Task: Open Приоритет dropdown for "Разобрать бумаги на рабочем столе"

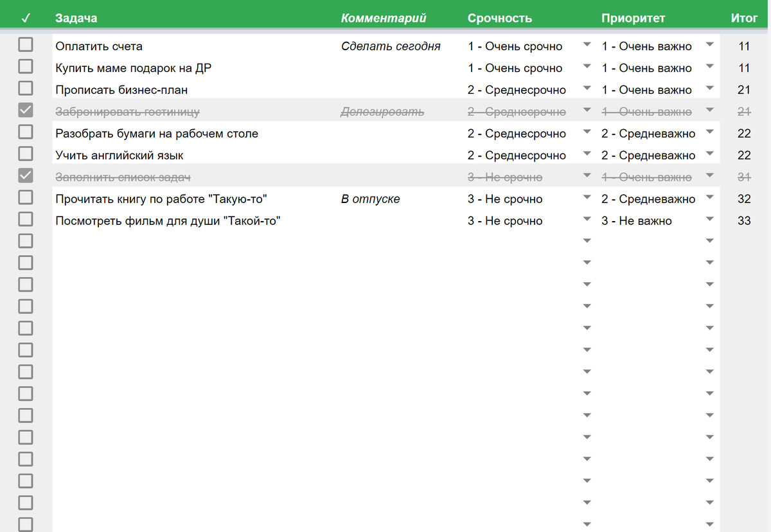Action: coord(709,133)
